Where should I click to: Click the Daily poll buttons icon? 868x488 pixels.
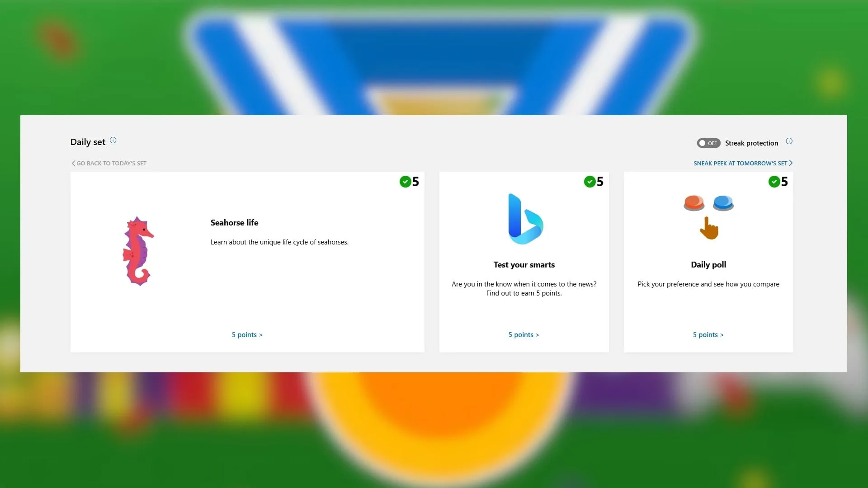(x=708, y=217)
